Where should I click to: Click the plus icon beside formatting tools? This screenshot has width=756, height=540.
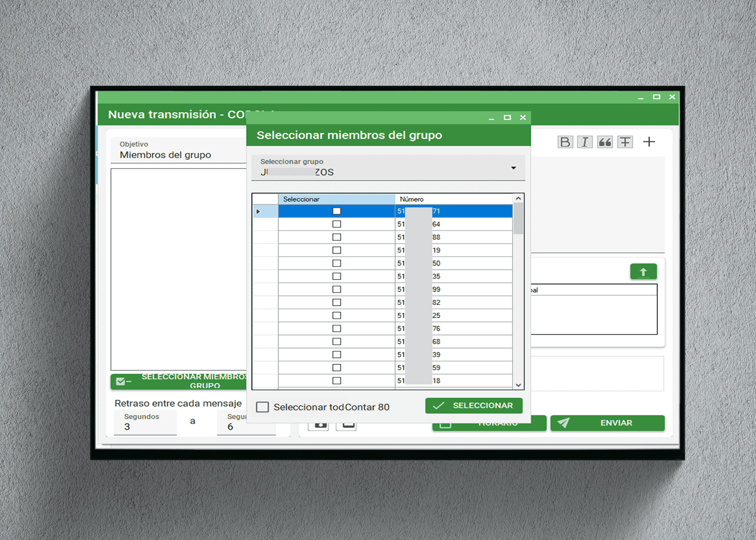point(649,142)
